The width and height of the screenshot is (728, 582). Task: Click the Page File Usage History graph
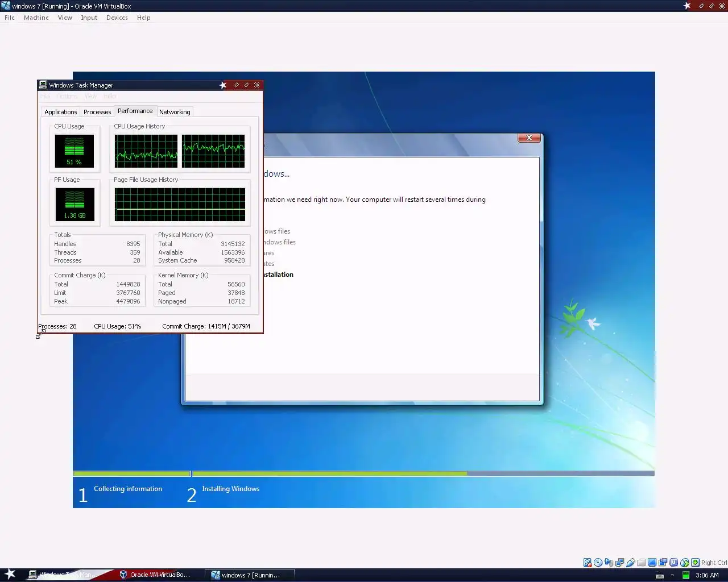[x=180, y=205]
